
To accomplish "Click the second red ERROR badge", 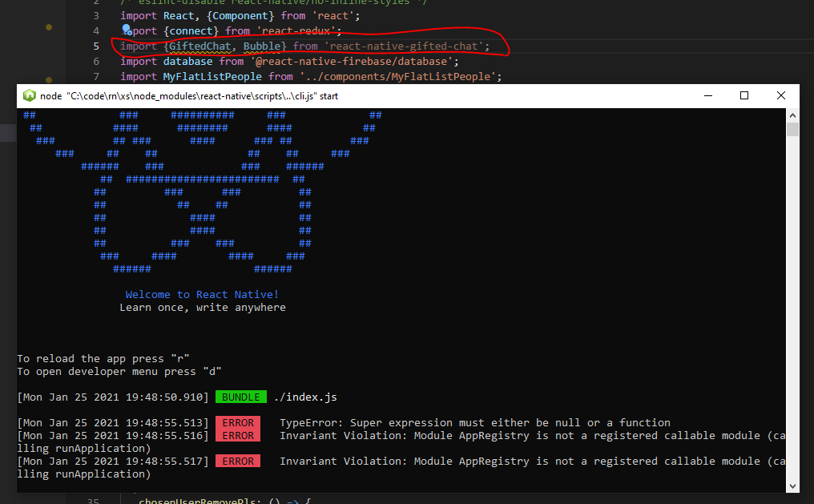I will 238,435.
